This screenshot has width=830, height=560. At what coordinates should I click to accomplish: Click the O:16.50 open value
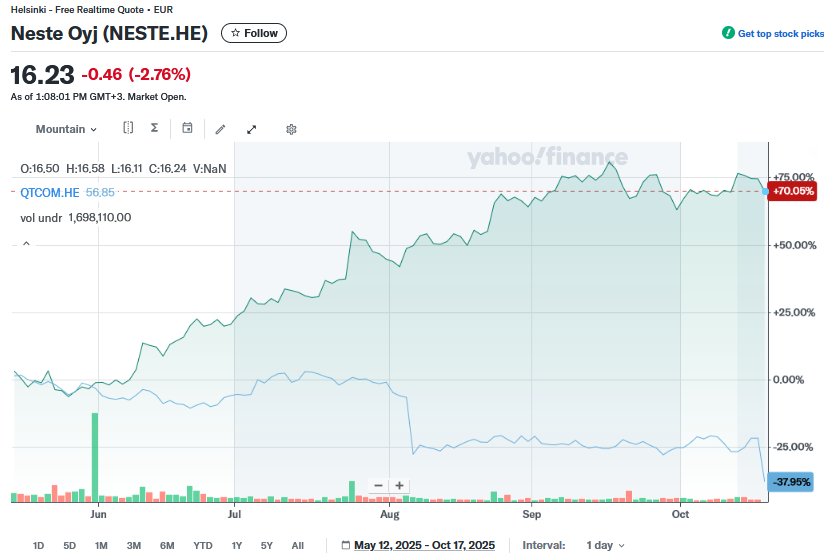click(40, 169)
